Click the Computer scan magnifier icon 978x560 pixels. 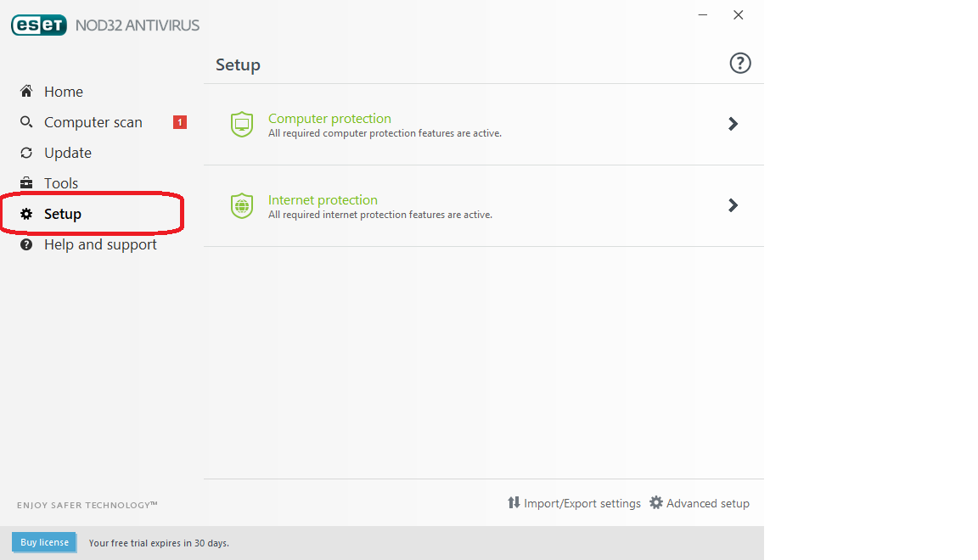[26, 122]
